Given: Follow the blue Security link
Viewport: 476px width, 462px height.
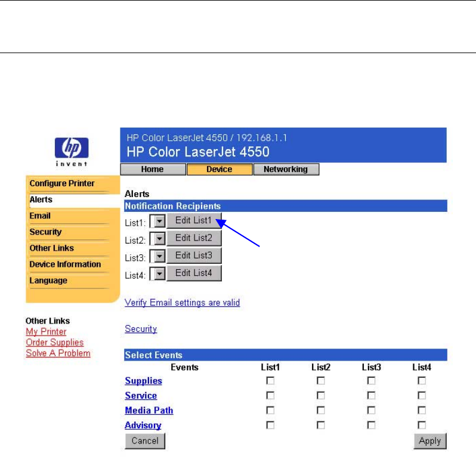Looking at the screenshot, I should 141,329.
